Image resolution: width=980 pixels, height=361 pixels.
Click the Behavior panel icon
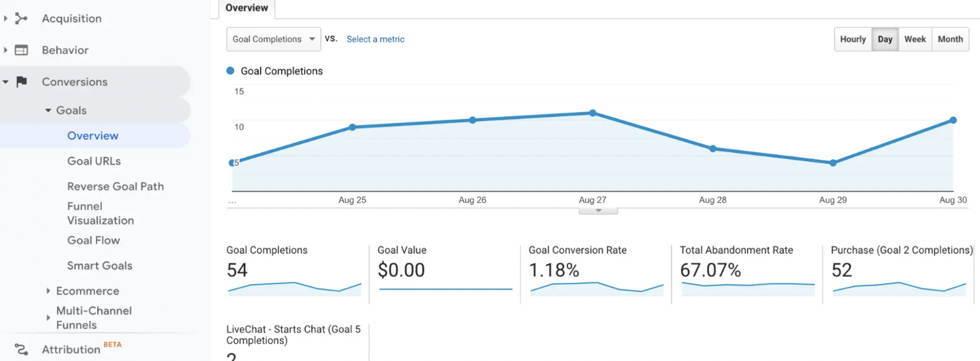point(22,50)
